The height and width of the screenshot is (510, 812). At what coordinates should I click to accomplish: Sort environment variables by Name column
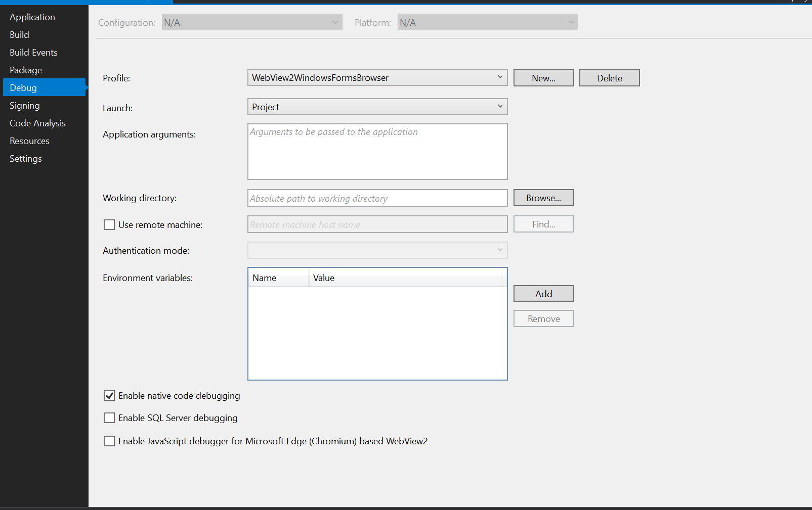coord(264,277)
